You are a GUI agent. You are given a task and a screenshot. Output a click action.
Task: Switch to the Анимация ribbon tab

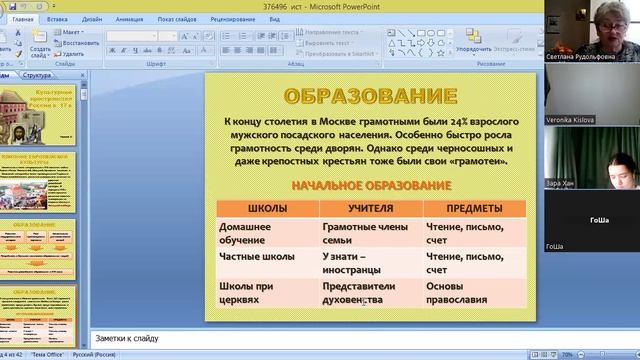click(x=129, y=19)
